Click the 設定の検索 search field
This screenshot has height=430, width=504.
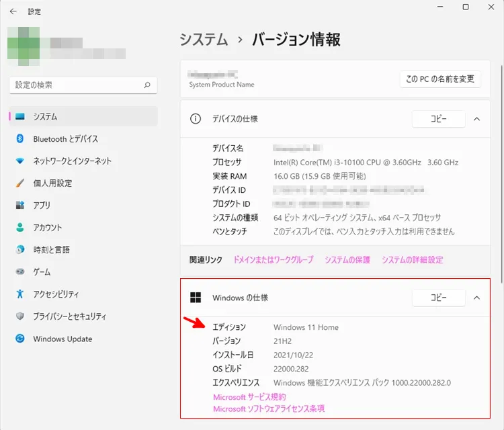tap(83, 85)
